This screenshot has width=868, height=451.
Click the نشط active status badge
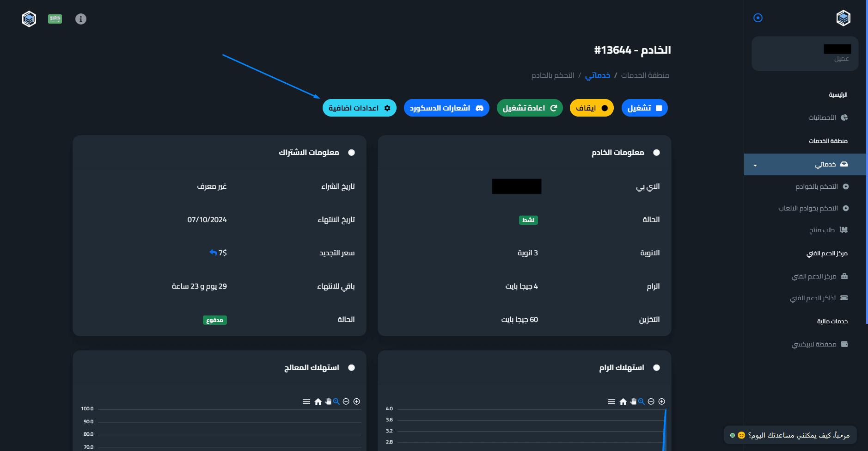528,220
